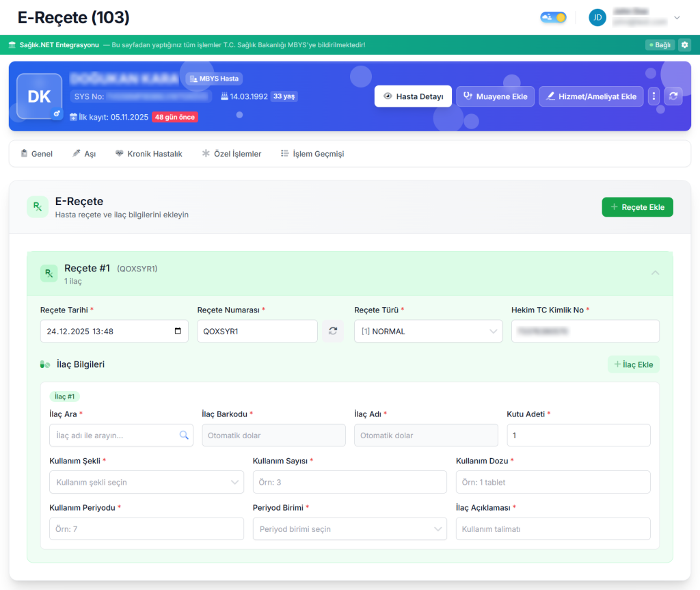Click the magnifier icon in İlaç Ara
The width and height of the screenshot is (700, 590).
184,435
